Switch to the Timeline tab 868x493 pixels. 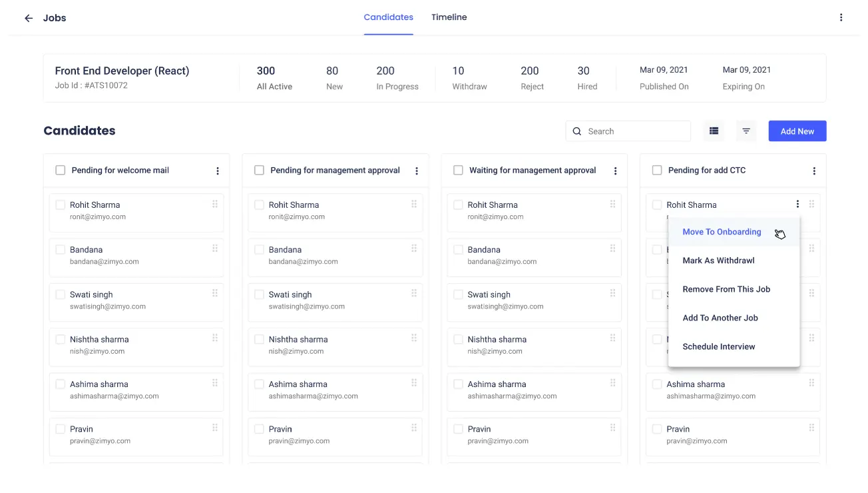pyautogui.click(x=449, y=17)
